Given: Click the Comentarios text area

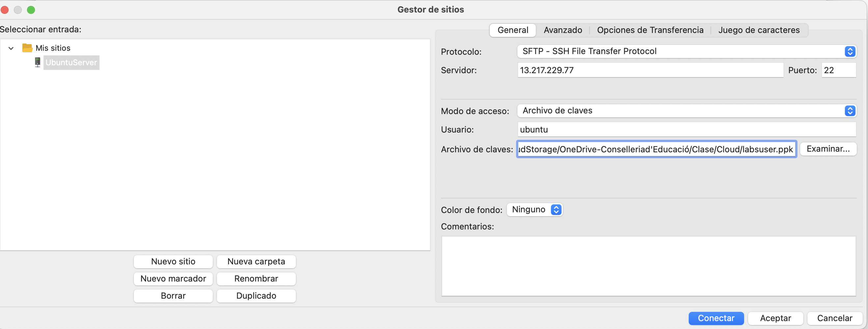Looking at the screenshot, I should click(x=648, y=266).
